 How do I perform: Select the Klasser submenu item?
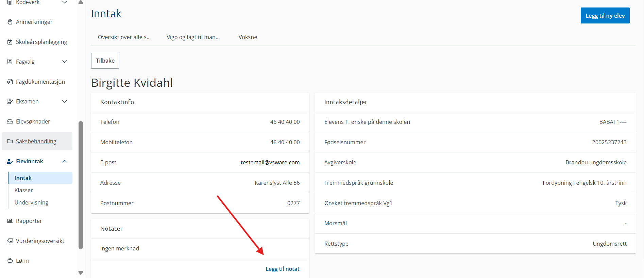(23, 190)
